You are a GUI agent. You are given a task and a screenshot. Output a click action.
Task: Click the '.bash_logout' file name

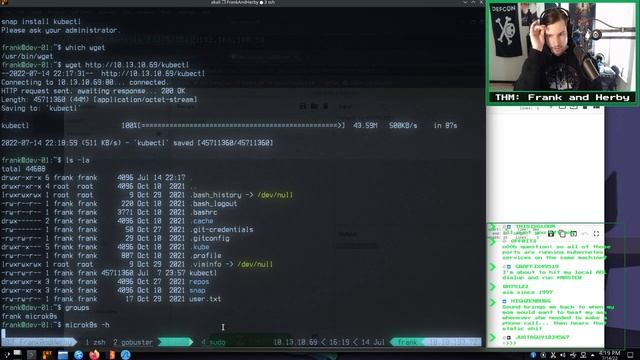(x=213, y=204)
